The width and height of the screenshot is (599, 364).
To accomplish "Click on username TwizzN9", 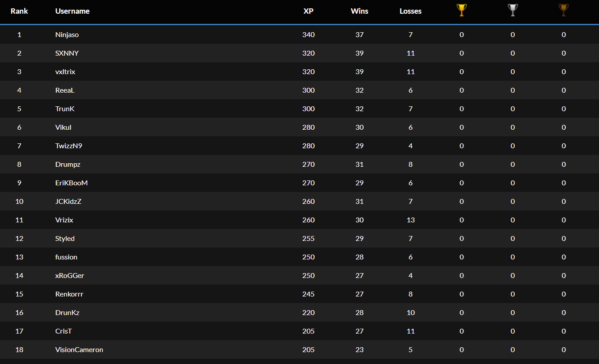I will pos(69,146).
